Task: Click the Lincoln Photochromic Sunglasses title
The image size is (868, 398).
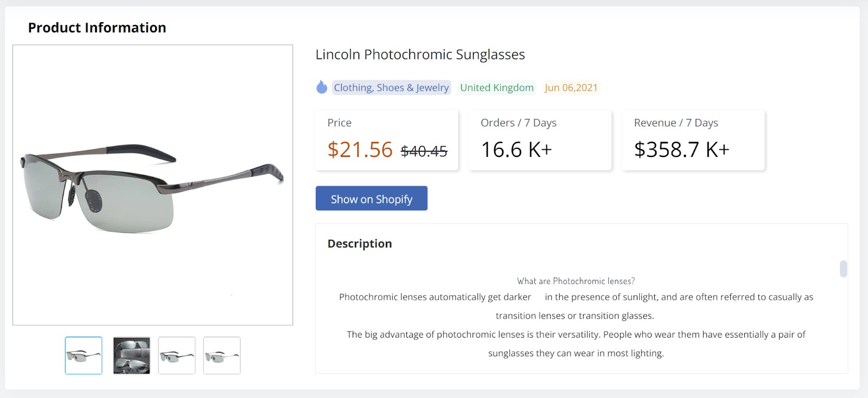Action: click(420, 54)
